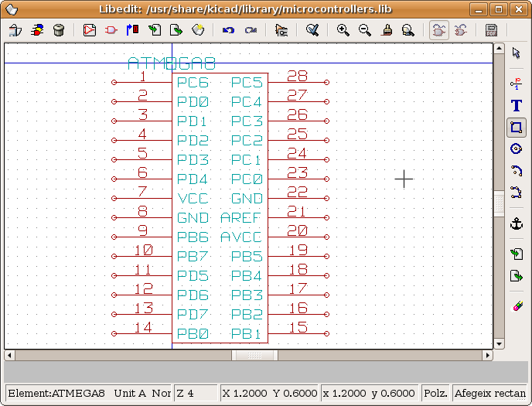Image resolution: width=532 pixels, height=406 pixels.
Task: Click pin number 14
Action: click(143, 328)
